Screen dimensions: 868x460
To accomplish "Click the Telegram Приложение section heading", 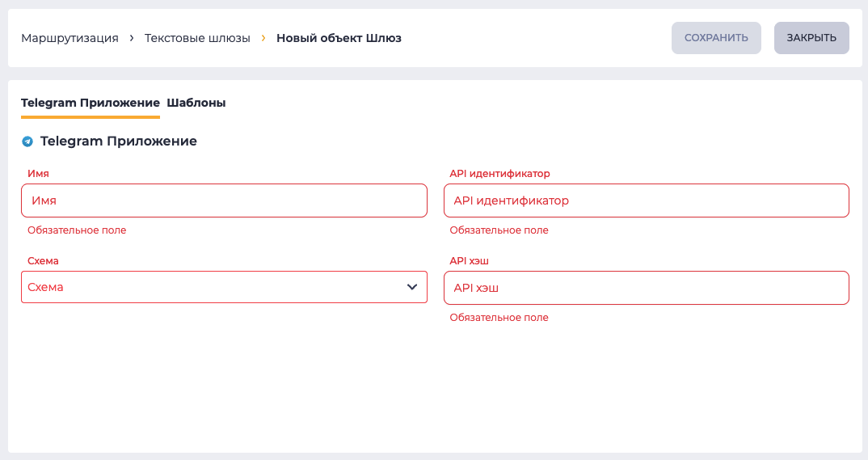I will [x=119, y=141].
